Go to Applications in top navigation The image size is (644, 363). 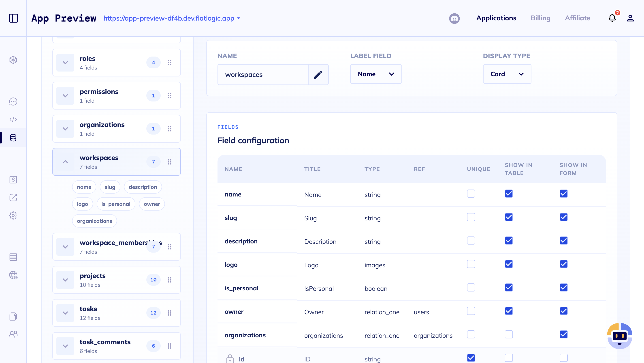(496, 18)
